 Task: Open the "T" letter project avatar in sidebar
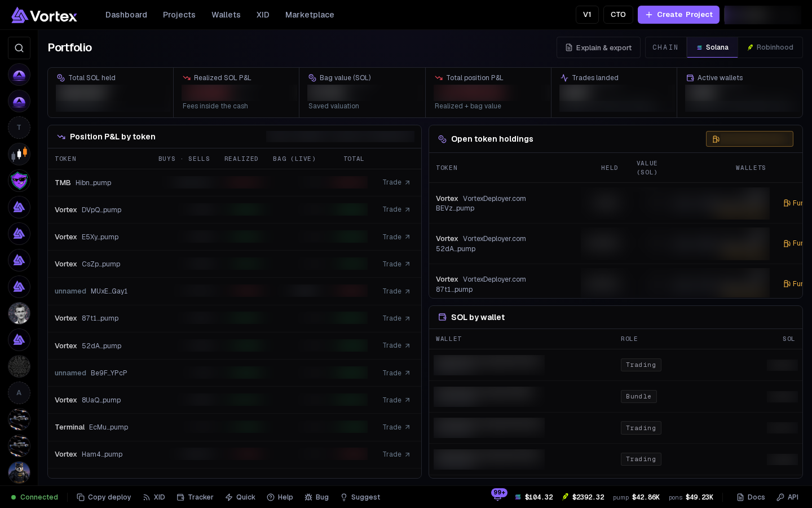[x=19, y=128]
